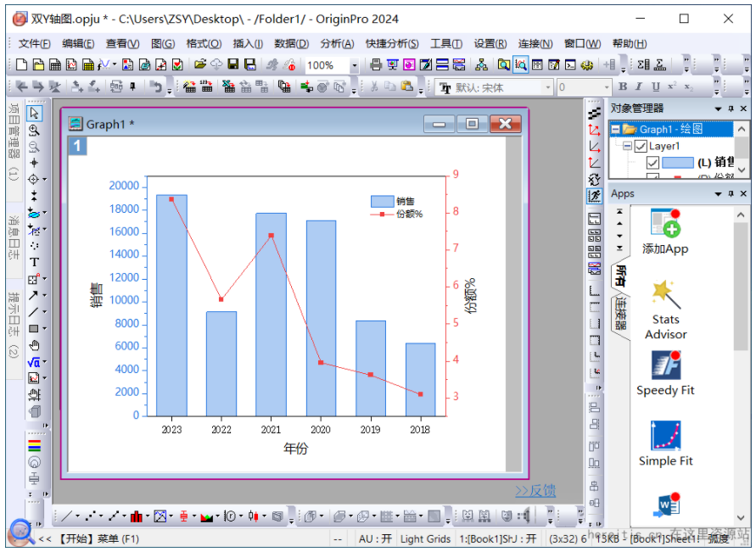The height and width of the screenshot is (552, 756).
Task: Click the Superscript formatting button
Action: click(x=672, y=86)
